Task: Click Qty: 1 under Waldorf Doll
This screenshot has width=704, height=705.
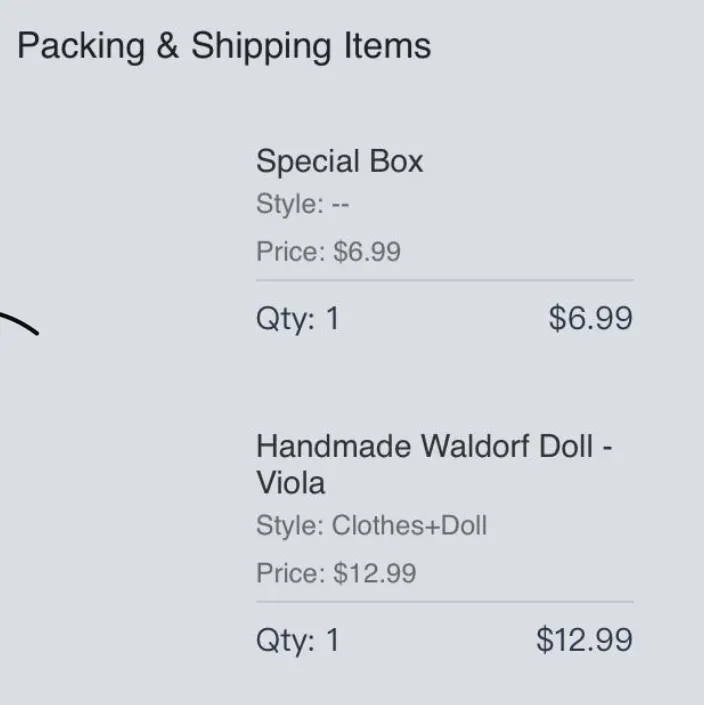Action: [298, 640]
